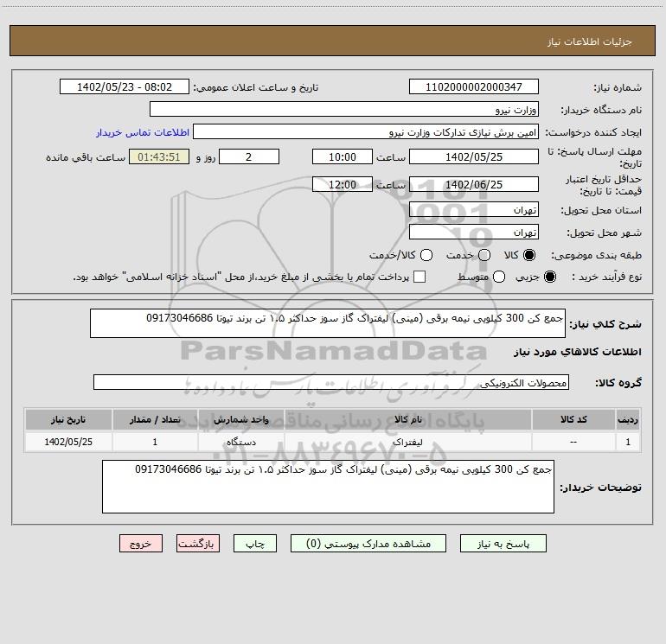
Task: Click the تاریخ نیاز column header
Action: coord(68,419)
